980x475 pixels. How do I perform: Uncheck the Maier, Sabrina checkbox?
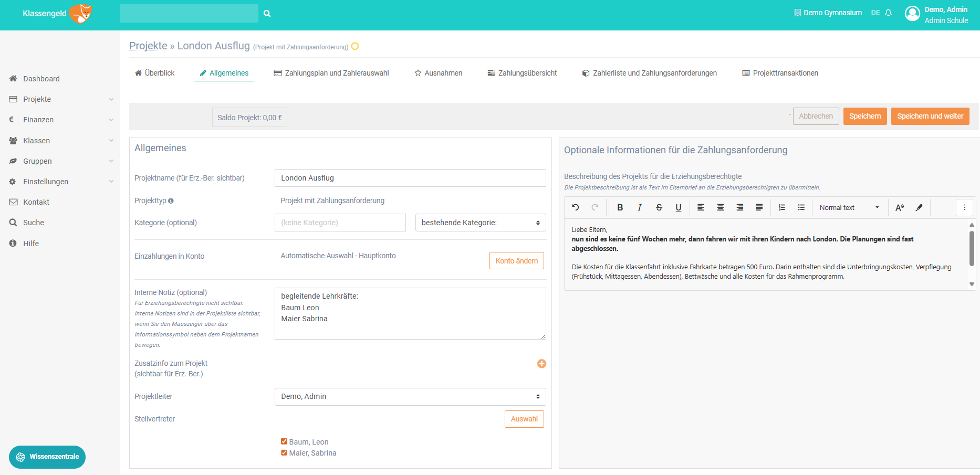(x=284, y=452)
